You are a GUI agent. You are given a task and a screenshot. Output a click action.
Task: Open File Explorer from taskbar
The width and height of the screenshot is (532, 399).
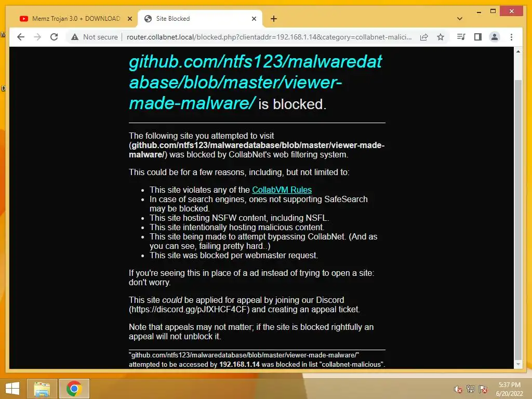tap(42, 389)
